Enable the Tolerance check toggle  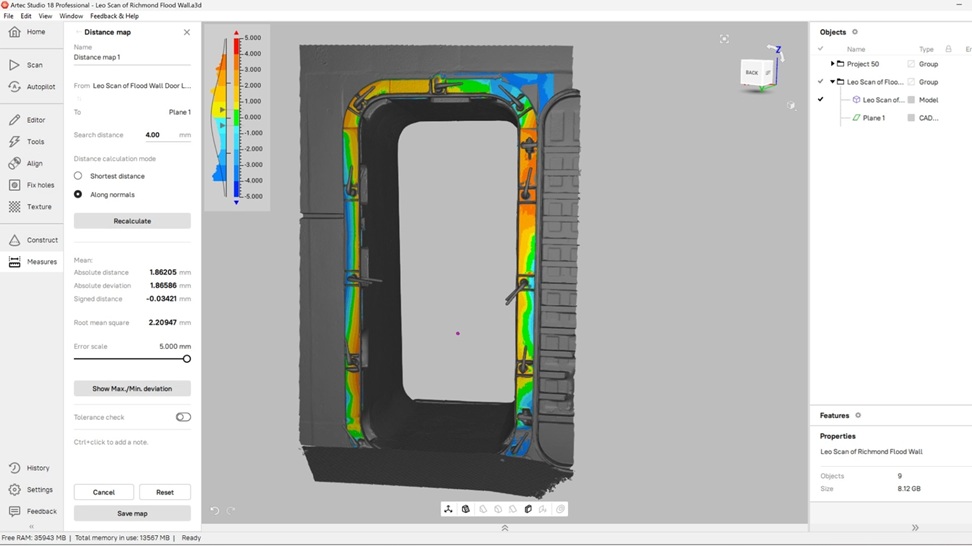tap(183, 417)
